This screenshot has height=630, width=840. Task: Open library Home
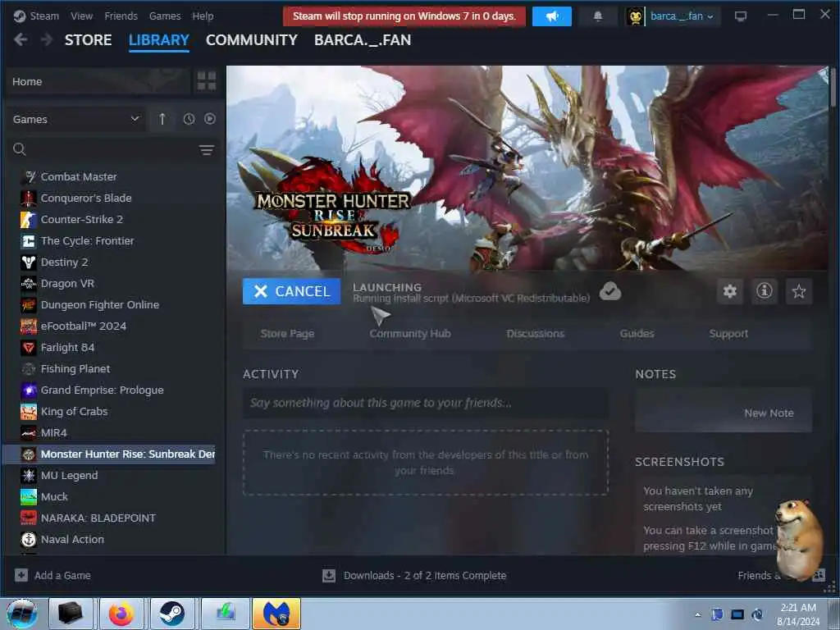tap(98, 81)
